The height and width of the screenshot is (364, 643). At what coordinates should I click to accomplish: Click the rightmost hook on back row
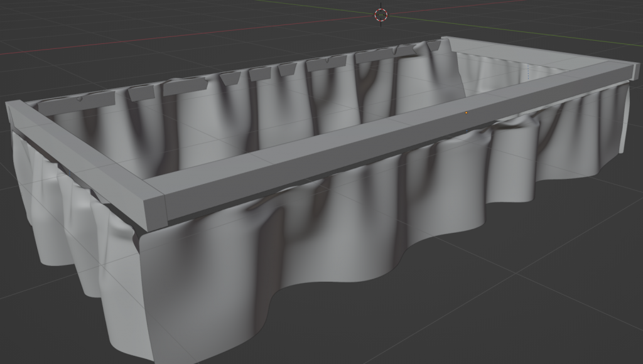pos(435,45)
